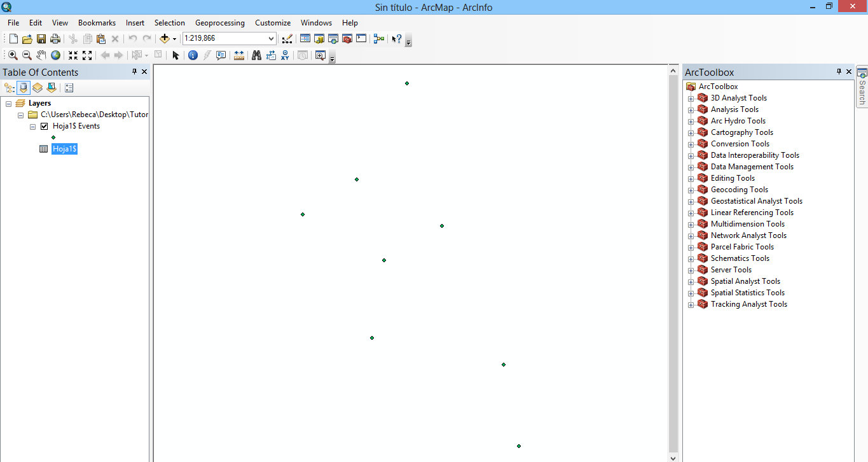
Task: Select the Hoja1$ table in contents
Action: [65, 149]
